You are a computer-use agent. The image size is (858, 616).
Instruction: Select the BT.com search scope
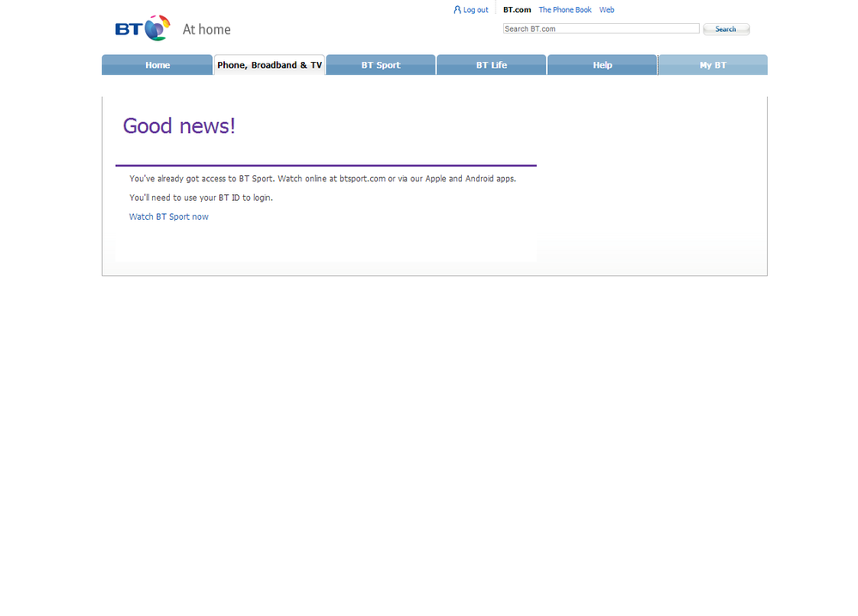517,9
